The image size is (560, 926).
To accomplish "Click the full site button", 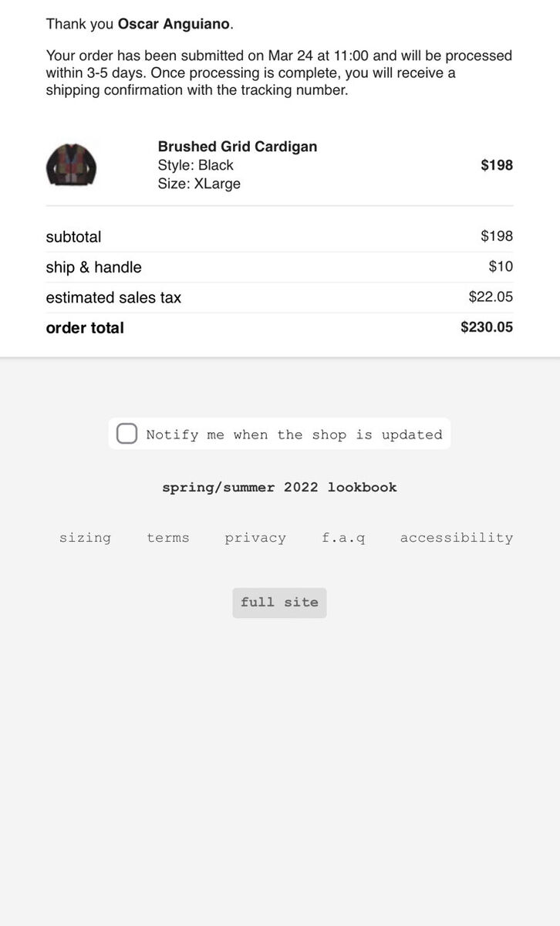I will (279, 603).
